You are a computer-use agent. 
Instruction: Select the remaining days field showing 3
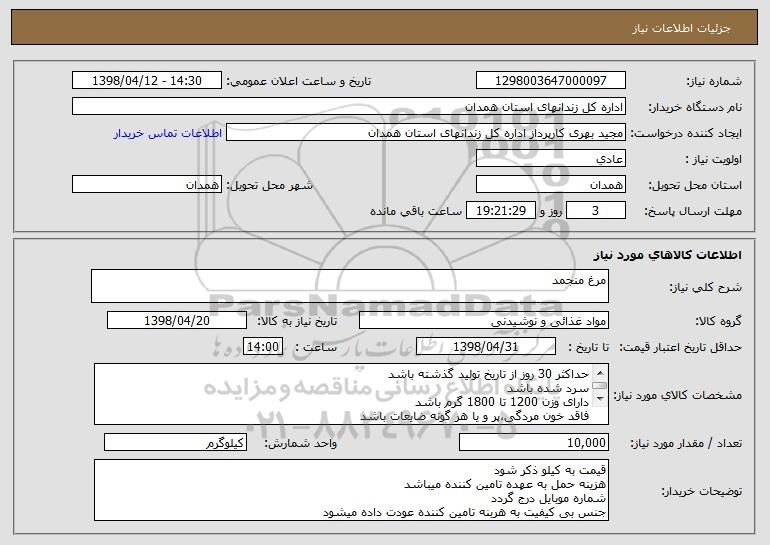[x=596, y=211]
